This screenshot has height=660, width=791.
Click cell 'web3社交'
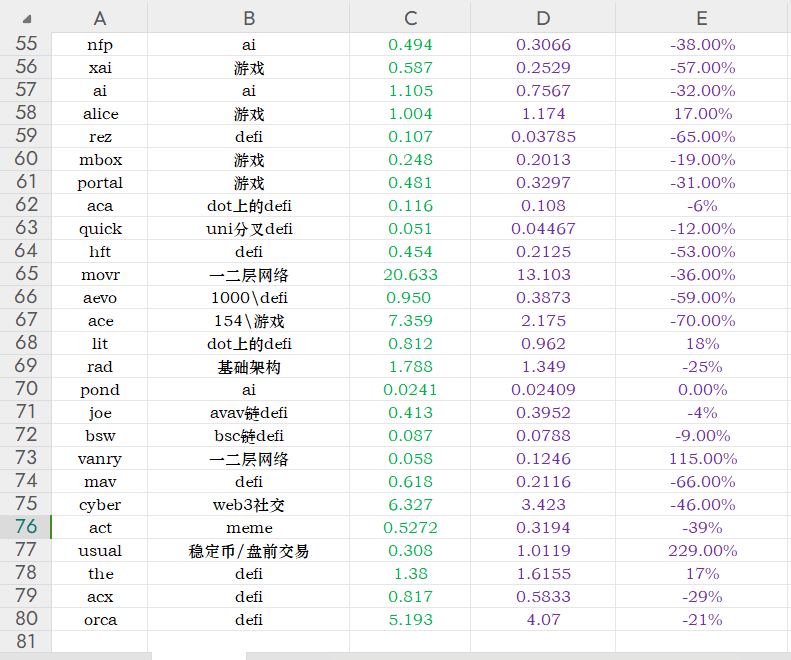click(249, 505)
